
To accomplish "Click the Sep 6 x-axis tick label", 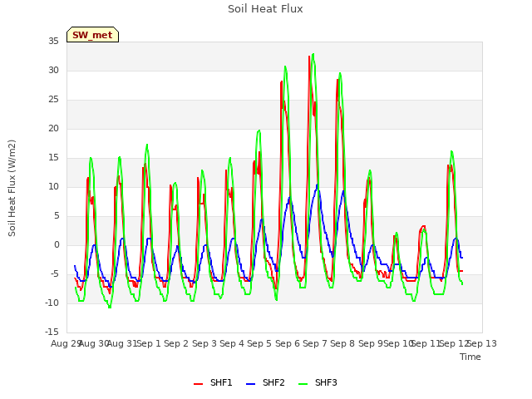I will (287, 343).
